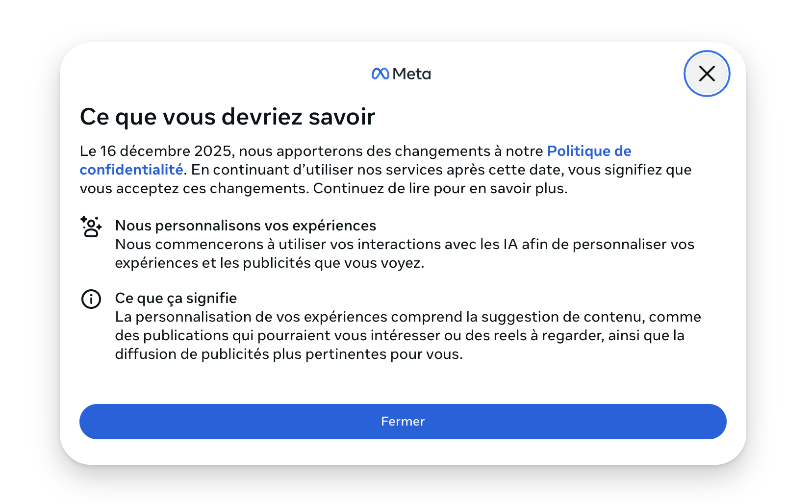Click the bold linked text 'confidentialité'
Screen dimensions: 812x504
tap(130, 170)
